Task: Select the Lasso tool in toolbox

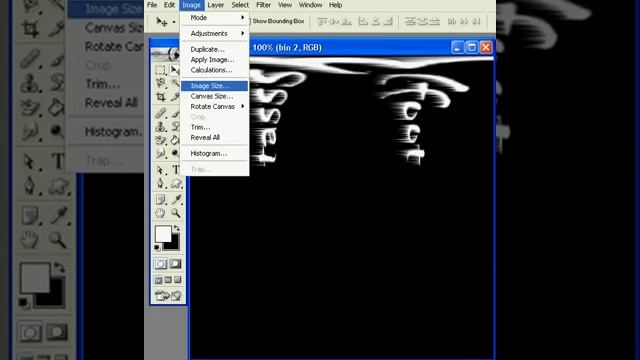Action: coord(160,83)
